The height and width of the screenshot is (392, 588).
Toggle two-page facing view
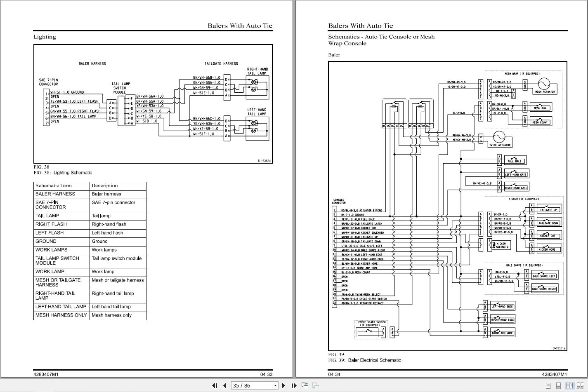569,386
